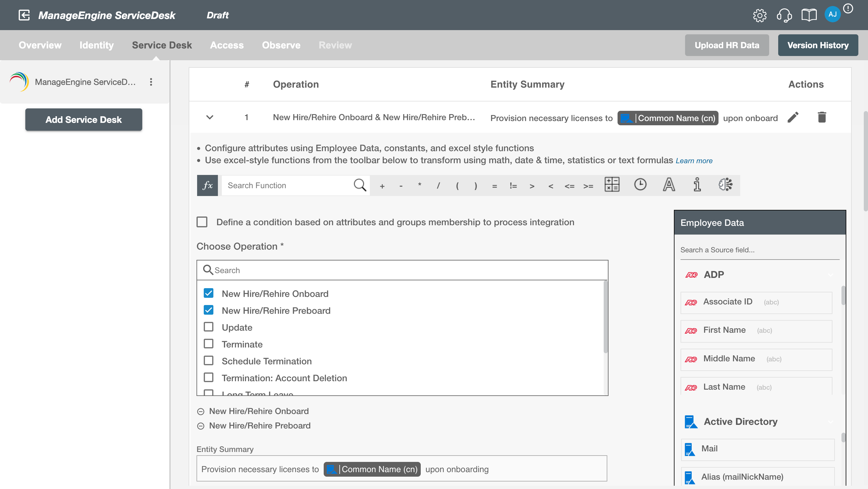Select the Associate ID source field

tap(756, 302)
